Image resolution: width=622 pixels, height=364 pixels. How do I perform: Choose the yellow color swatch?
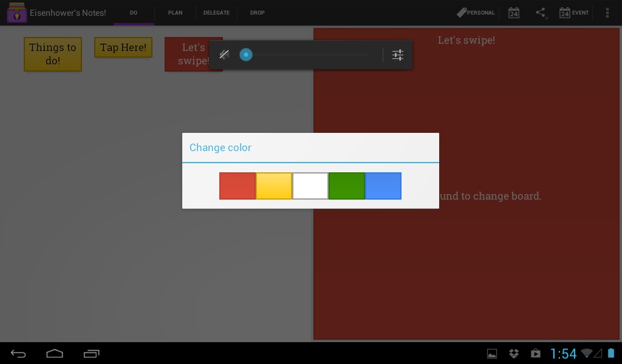(x=274, y=186)
